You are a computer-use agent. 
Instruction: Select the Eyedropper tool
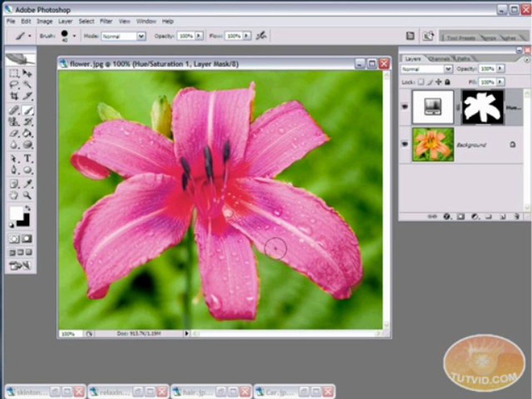[27, 183]
